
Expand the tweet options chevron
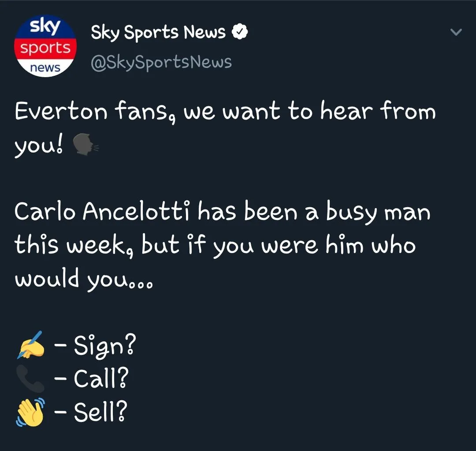[x=457, y=32]
